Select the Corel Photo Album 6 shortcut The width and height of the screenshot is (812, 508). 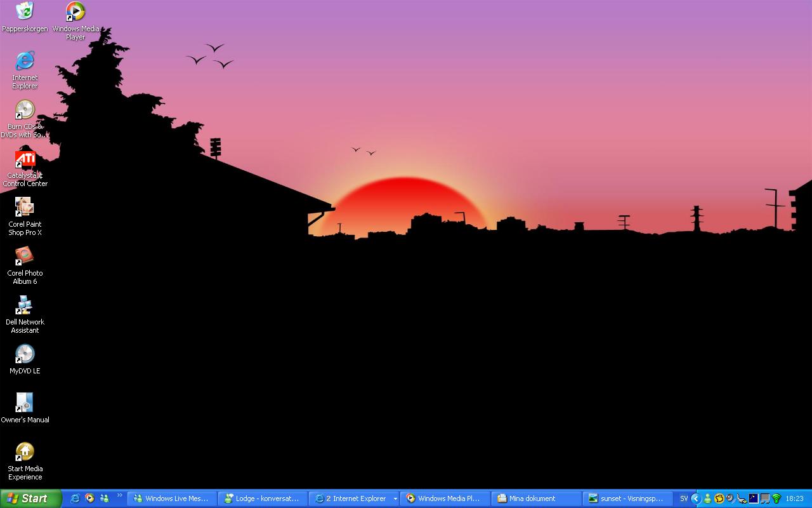pos(25,257)
